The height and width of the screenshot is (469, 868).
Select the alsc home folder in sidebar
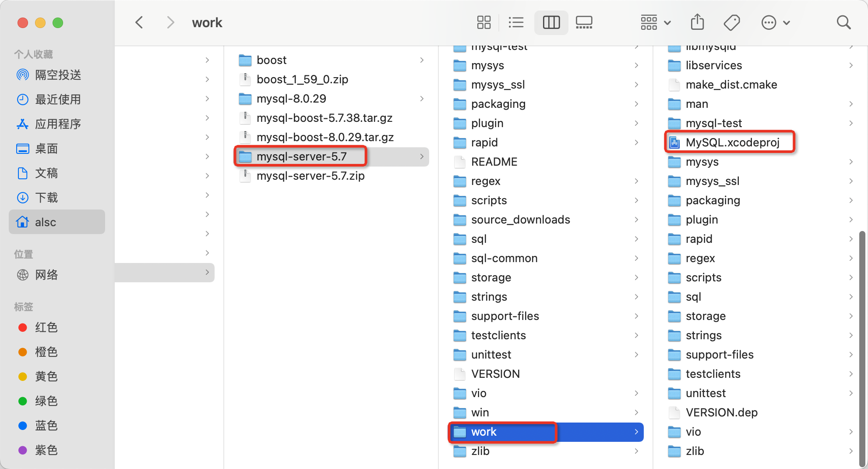pos(57,222)
